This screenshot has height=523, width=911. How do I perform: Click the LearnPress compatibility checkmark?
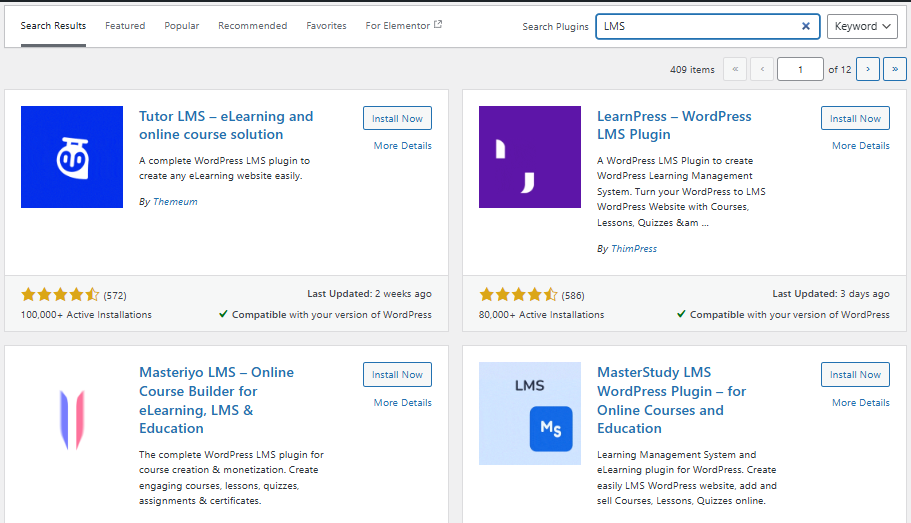tap(681, 314)
